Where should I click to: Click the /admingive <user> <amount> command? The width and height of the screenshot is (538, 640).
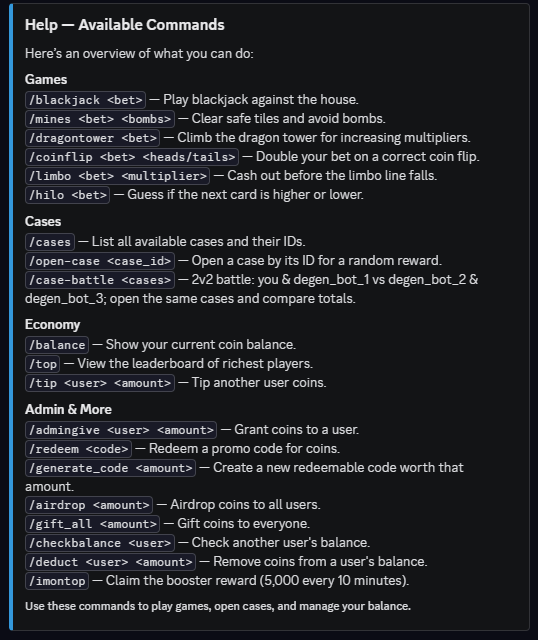(x=121, y=430)
